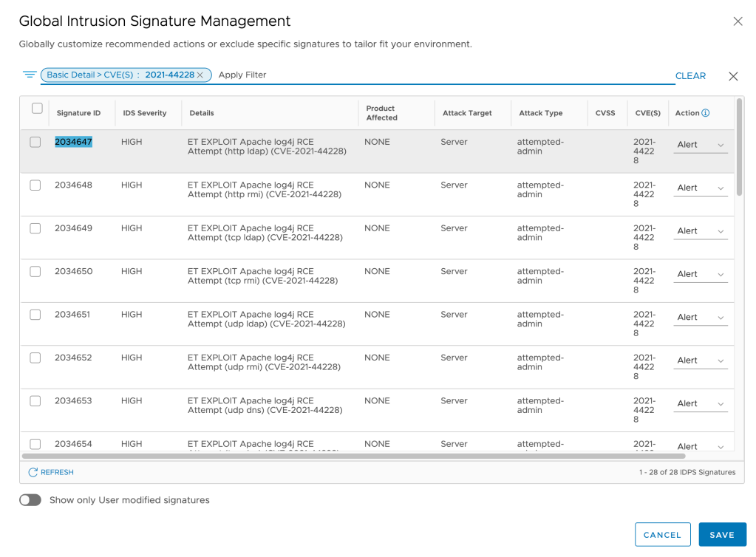Remove the CVE 2021-44228 filter chip
The image size is (756, 557).
200,75
